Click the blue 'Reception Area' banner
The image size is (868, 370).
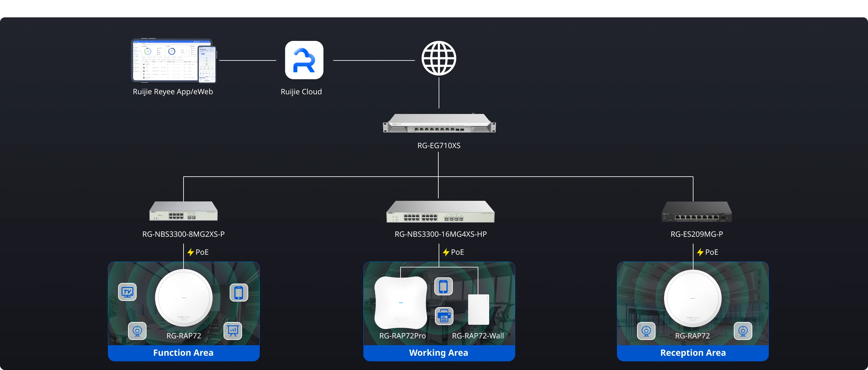click(693, 353)
